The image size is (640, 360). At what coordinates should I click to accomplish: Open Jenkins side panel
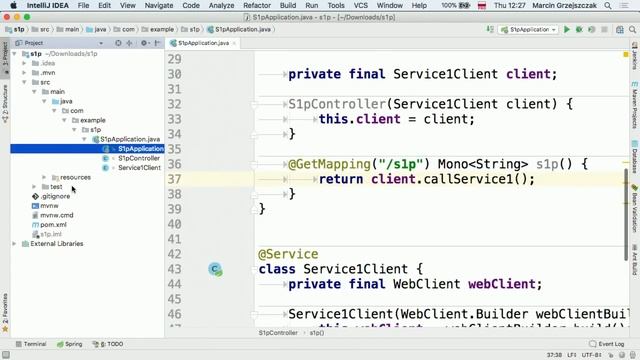pos(635,57)
